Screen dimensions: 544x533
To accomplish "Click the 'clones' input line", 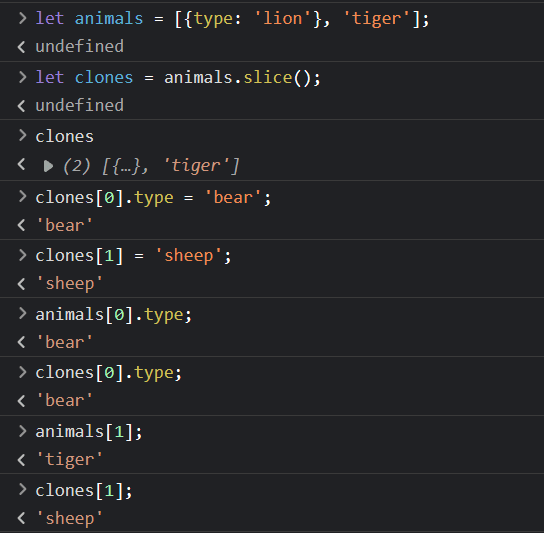I will click(x=65, y=136).
